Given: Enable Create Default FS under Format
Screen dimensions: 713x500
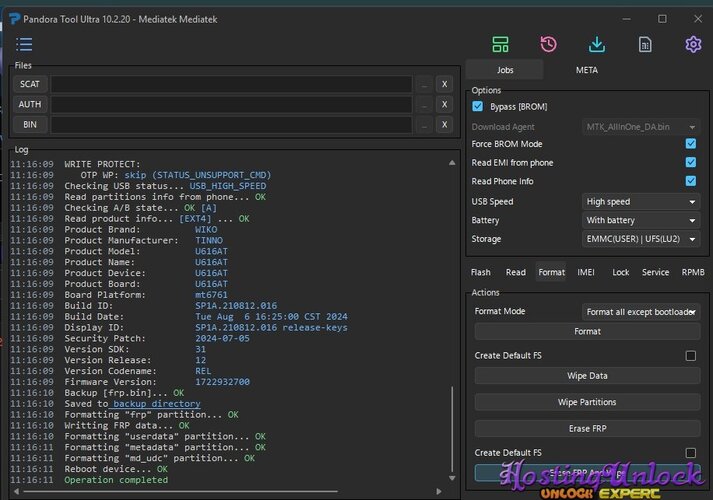Looking at the screenshot, I should pos(691,355).
